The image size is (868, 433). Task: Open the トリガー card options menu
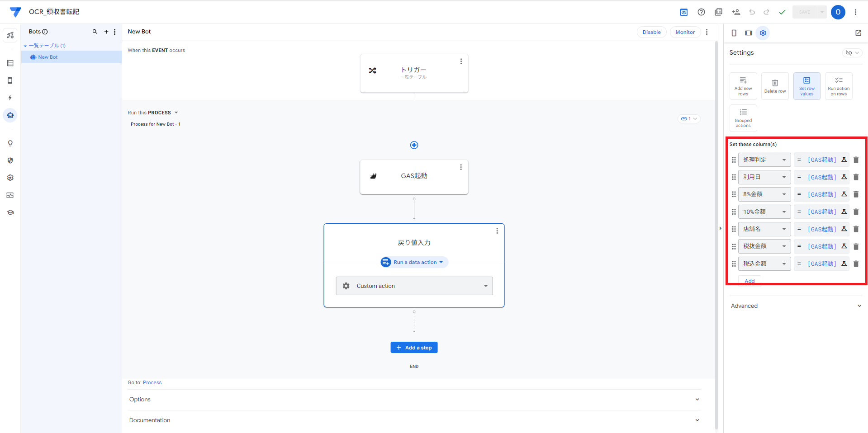point(461,61)
